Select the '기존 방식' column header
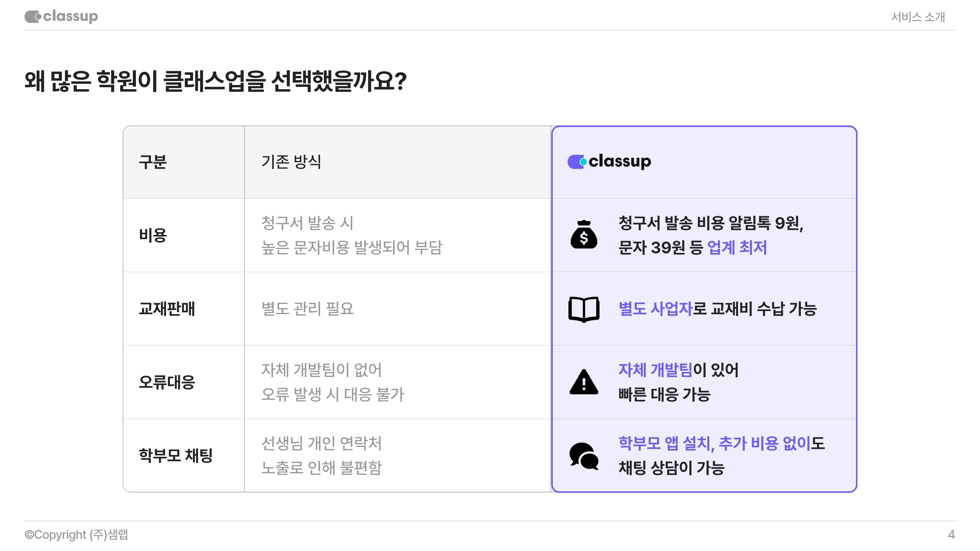 coord(291,162)
